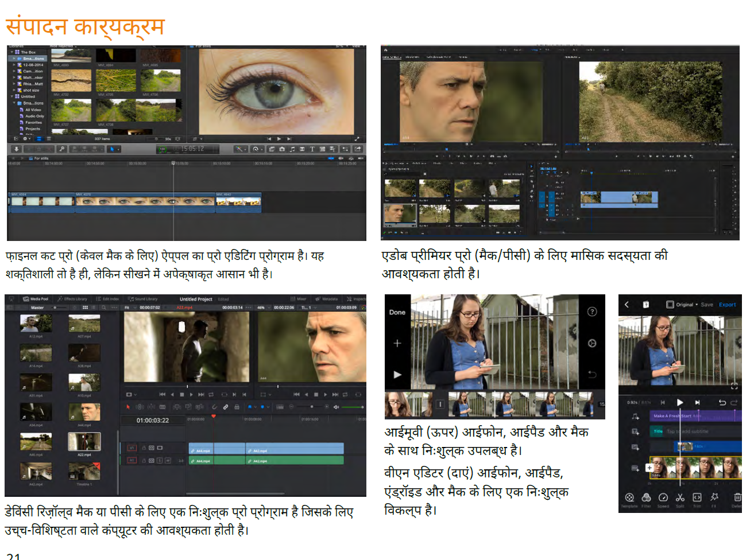Expand the shot size event in Final Cut Pro
Screen dimensions: 754x560
click(14, 90)
